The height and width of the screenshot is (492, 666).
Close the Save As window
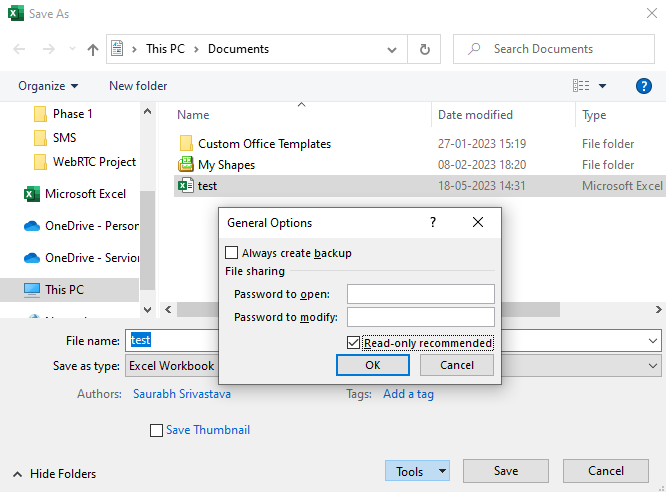[652, 13]
